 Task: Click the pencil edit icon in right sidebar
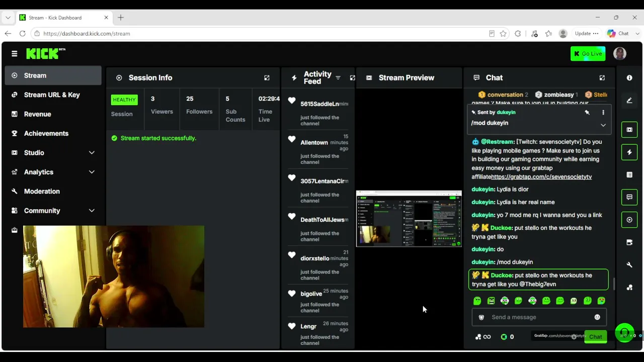[x=629, y=101]
